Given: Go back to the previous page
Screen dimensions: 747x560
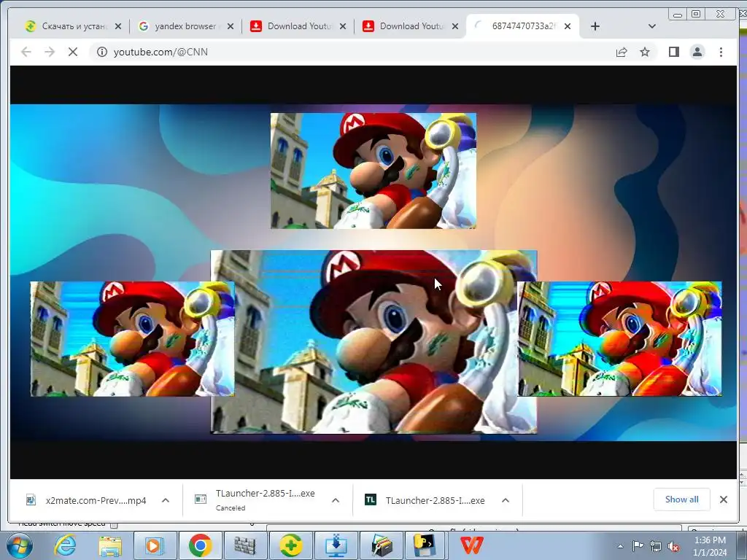Looking at the screenshot, I should point(26,52).
